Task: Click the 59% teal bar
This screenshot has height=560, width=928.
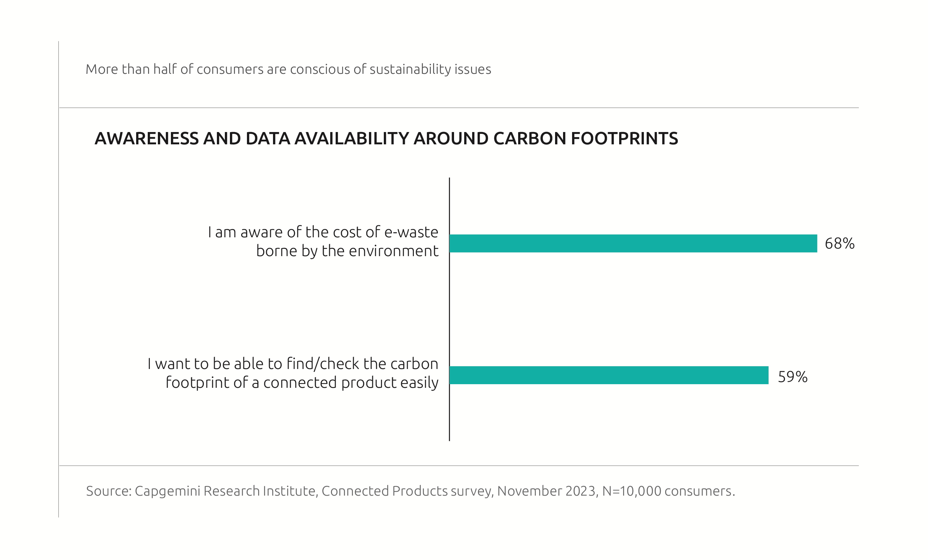Action: click(x=609, y=375)
